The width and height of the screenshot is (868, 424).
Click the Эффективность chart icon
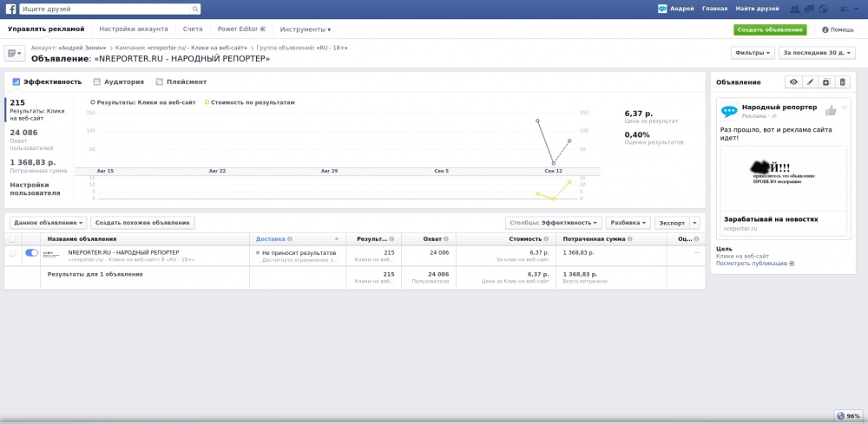16,82
